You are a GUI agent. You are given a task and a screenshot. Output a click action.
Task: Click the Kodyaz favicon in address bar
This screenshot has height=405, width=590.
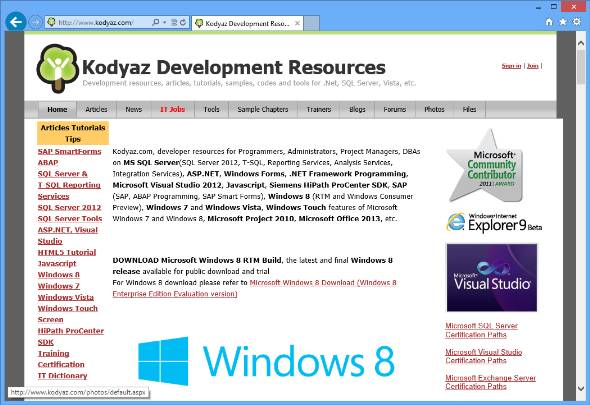pyautogui.click(x=52, y=22)
